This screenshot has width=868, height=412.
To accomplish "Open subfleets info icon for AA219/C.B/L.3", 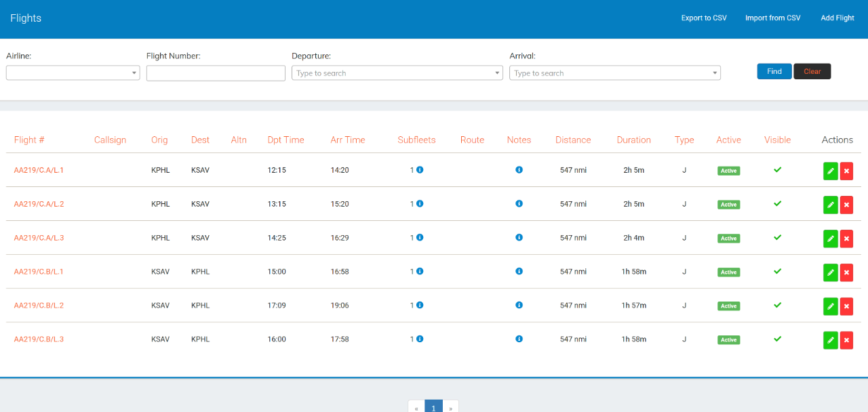I will (420, 339).
